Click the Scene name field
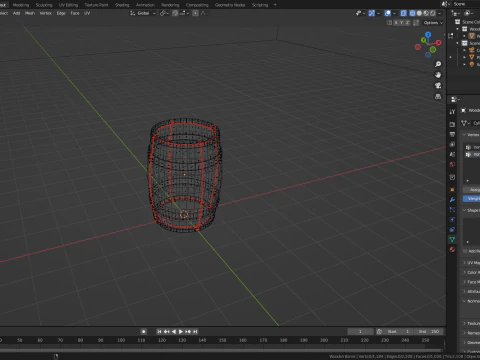This screenshot has width=480, height=360. pyautogui.click(x=466, y=4)
